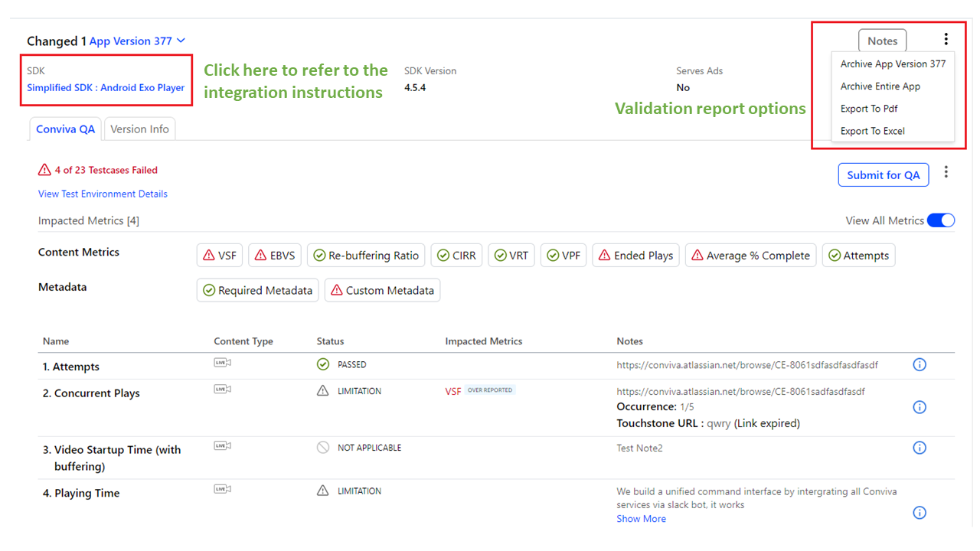Select the Required Metadata chip
Image resolution: width=980 pixels, height=551 pixels.
(x=258, y=291)
